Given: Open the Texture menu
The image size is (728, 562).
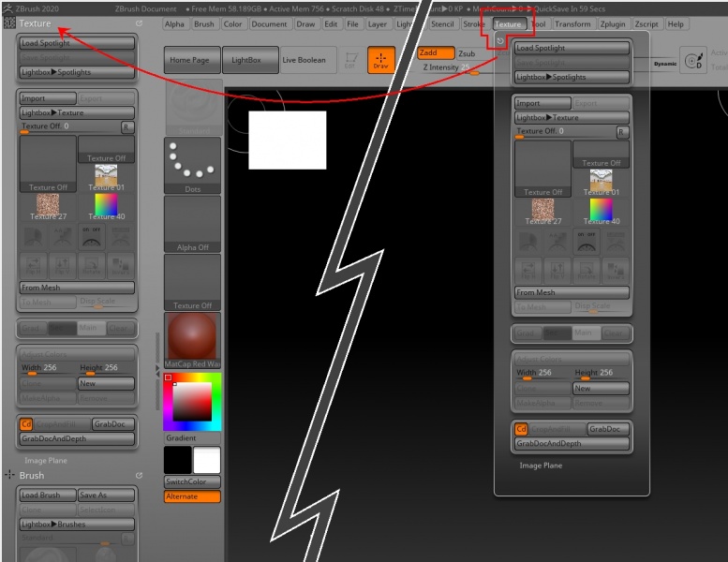Looking at the screenshot, I should pyautogui.click(x=508, y=24).
